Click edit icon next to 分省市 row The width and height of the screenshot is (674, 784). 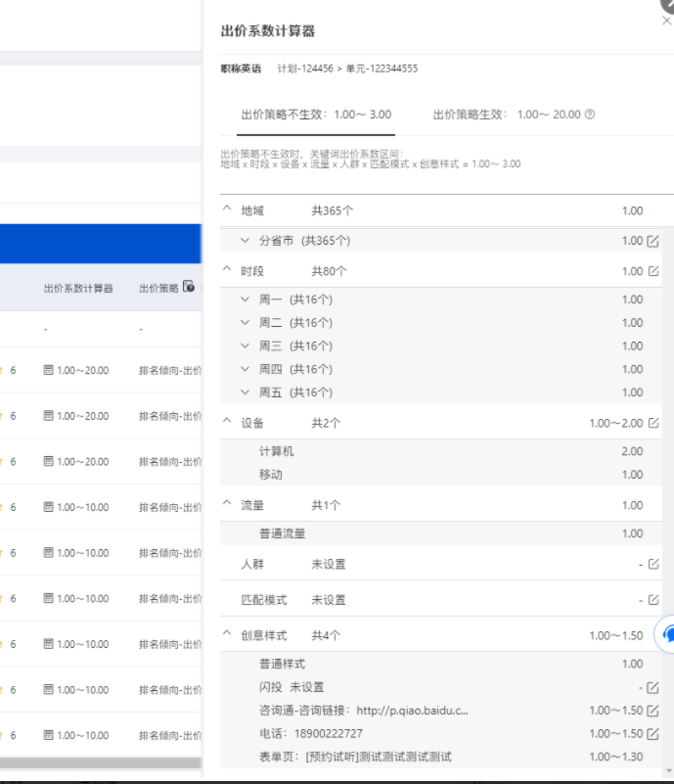[x=652, y=241]
